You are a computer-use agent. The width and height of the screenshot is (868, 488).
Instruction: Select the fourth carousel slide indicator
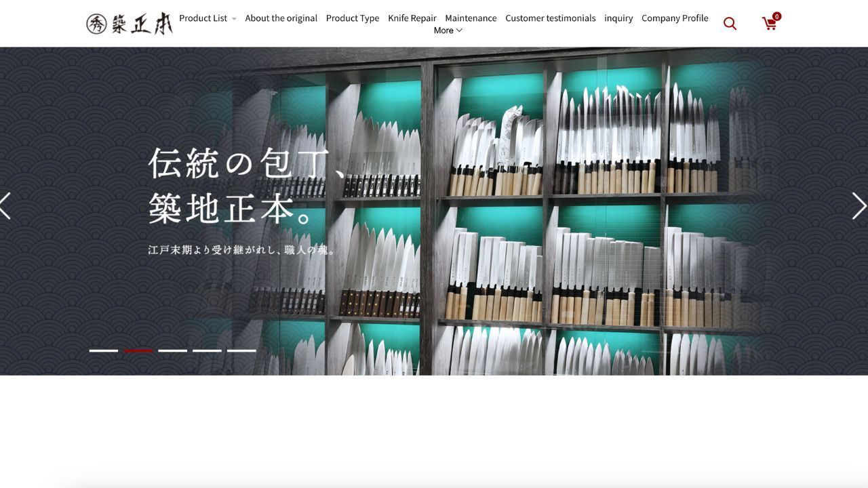(208, 350)
